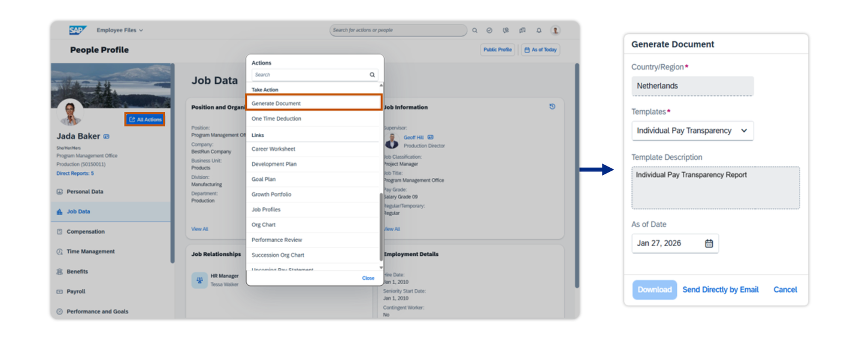The image size is (850, 362).
Task: Go to Payroll section
Action: (x=111, y=292)
